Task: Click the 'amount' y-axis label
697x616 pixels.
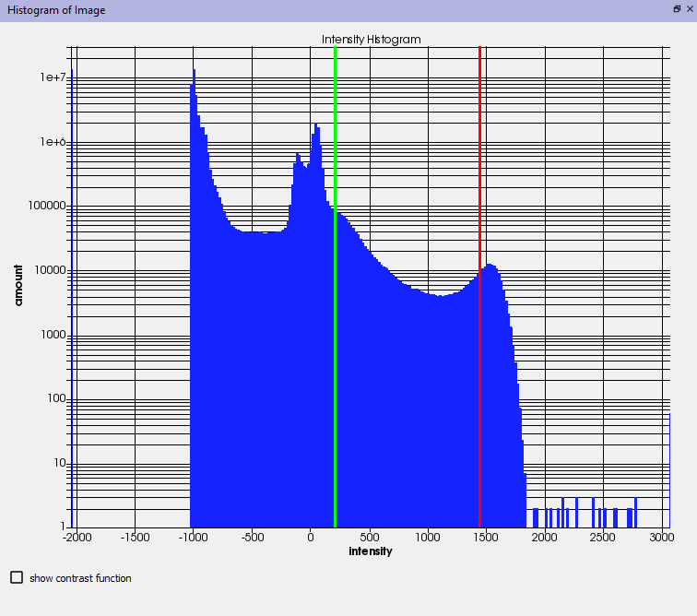Action: 18,286
